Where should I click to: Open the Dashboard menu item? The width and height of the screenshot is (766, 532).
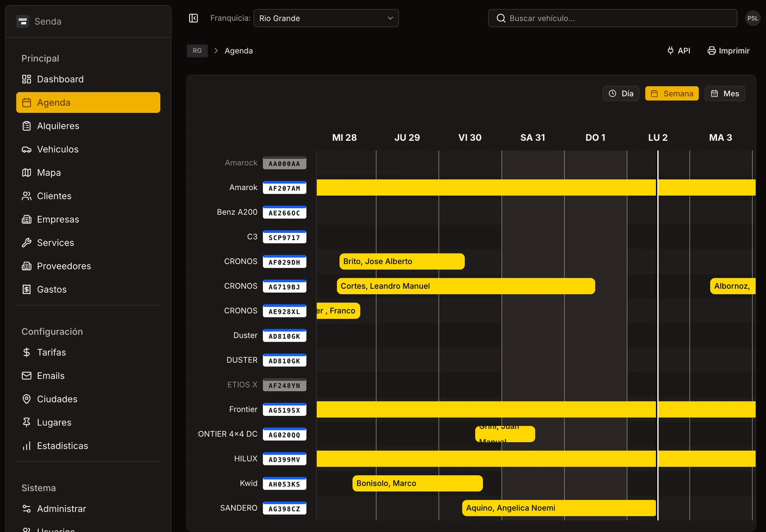pyautogui.click(x=60, y=79)
